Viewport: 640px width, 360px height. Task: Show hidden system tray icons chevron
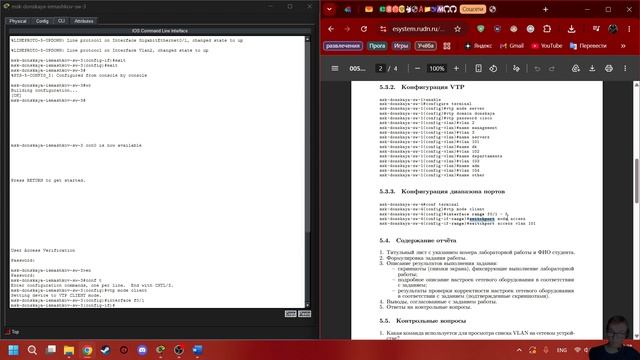[519, 350]
